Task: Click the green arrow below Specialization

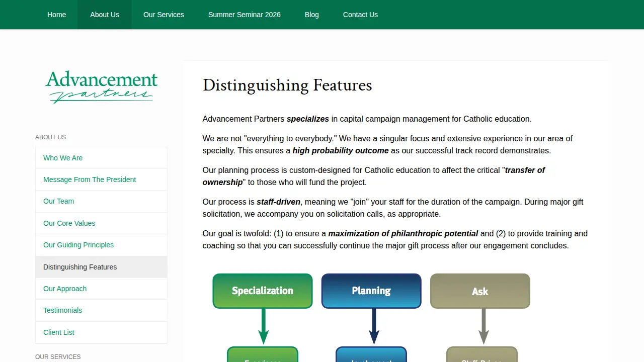Action: click(263, 326)
